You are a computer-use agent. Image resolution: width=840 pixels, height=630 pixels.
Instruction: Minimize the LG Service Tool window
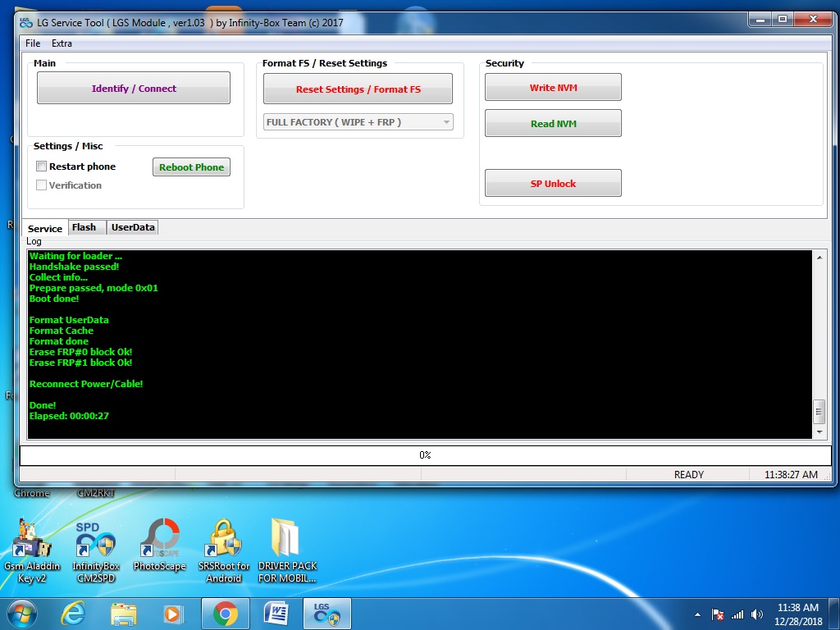[x=760, y=20]
